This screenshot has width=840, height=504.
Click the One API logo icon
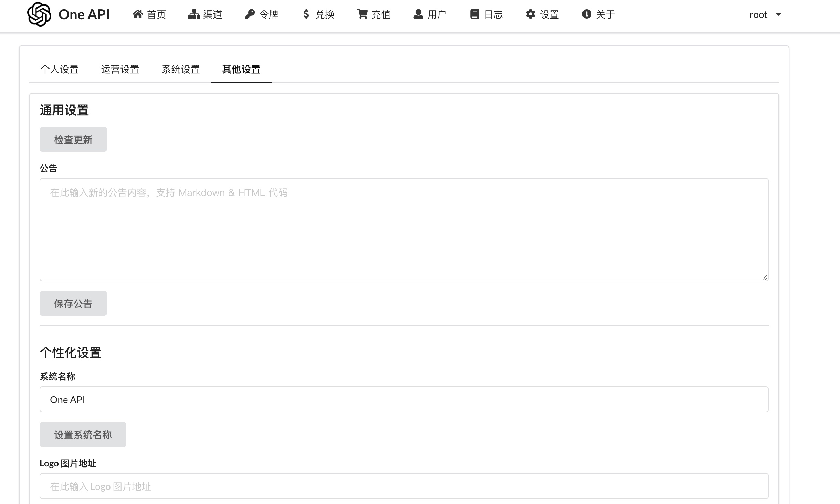click(x=39, y=14)
